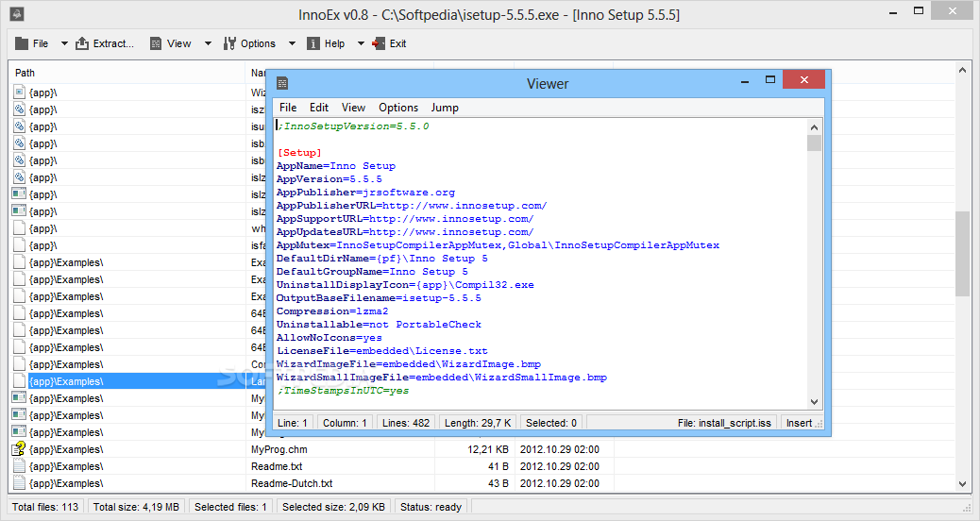Click the Lines: 482 status entry
The image size is (980, 521).
406,423
